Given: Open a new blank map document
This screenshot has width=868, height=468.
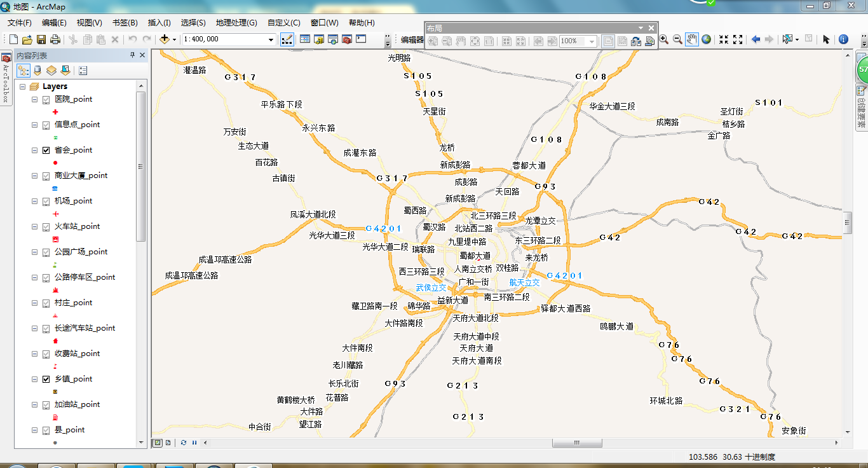Looking at the screenshot, I should 12,39.
